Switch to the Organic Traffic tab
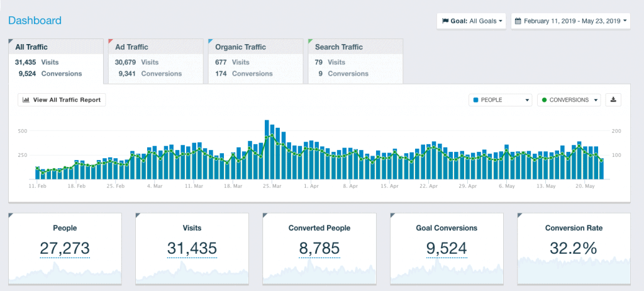 (x=255, y=60)
